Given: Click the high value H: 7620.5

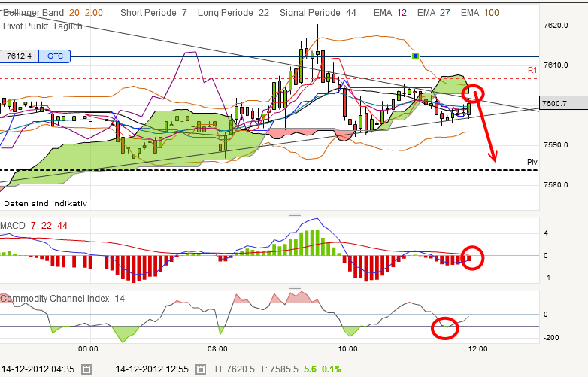Looking at the screenshot, I should coord(235,369).
